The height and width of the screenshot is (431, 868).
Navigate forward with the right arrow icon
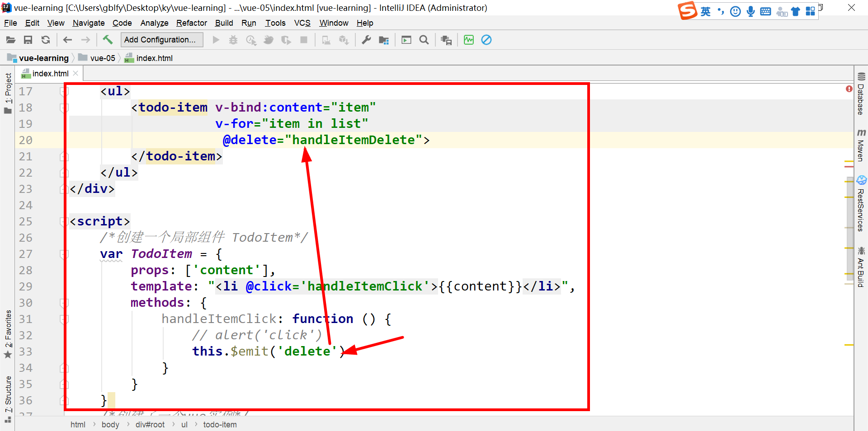(85, 40)
